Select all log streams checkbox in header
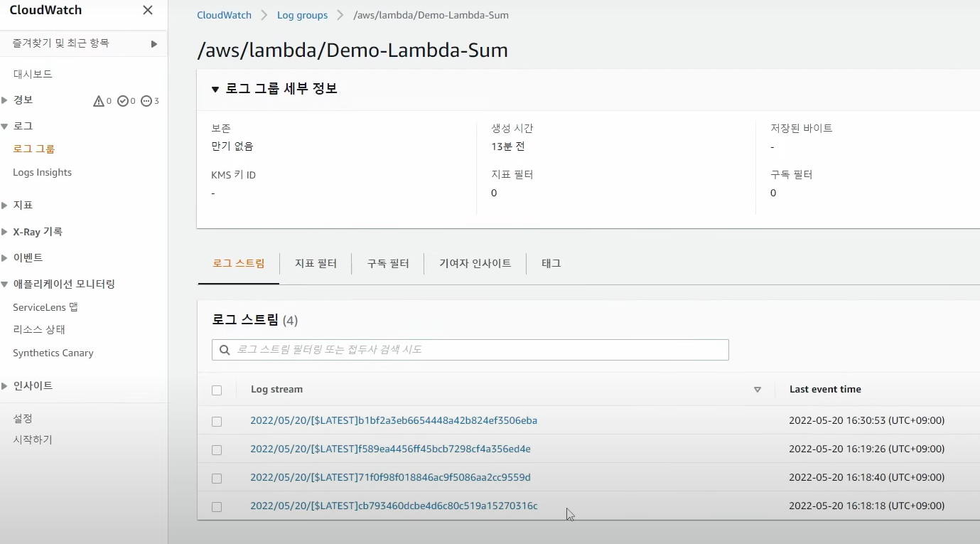Image resolution: width=980 pixels, height=544 pixels. [217, 390]
